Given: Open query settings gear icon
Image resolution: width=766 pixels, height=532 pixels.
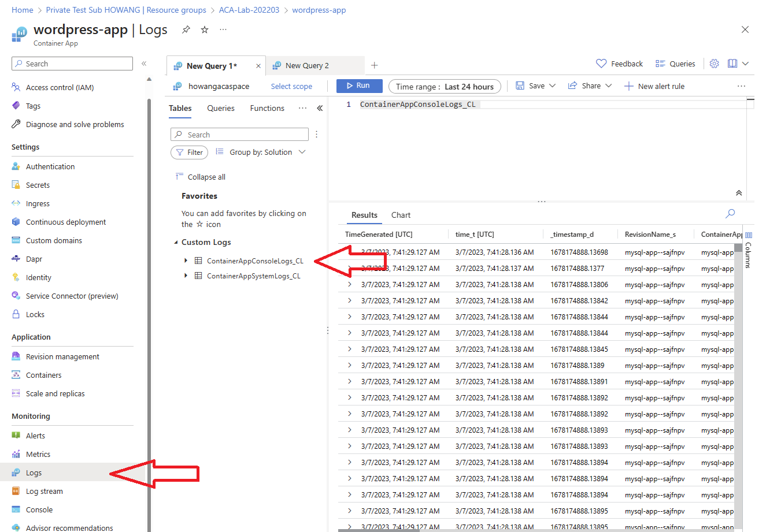Looking at the screenshot, I should [715, 64].
